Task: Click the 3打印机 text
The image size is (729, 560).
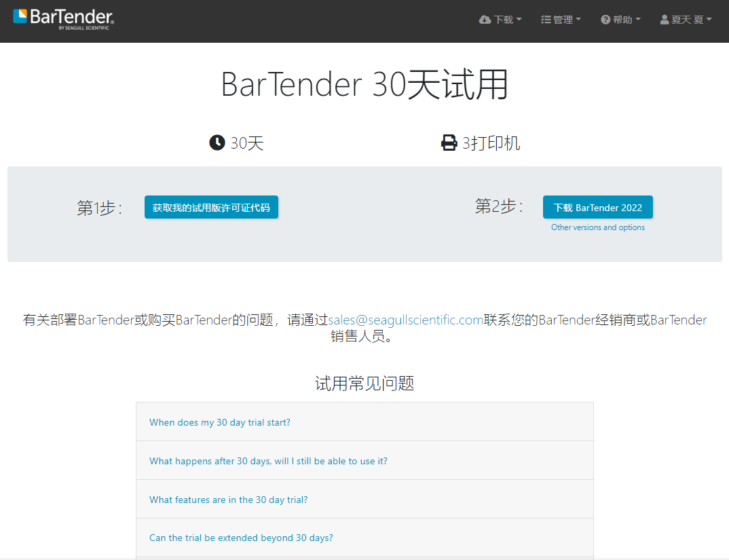Action: click(x=491, y=143)
